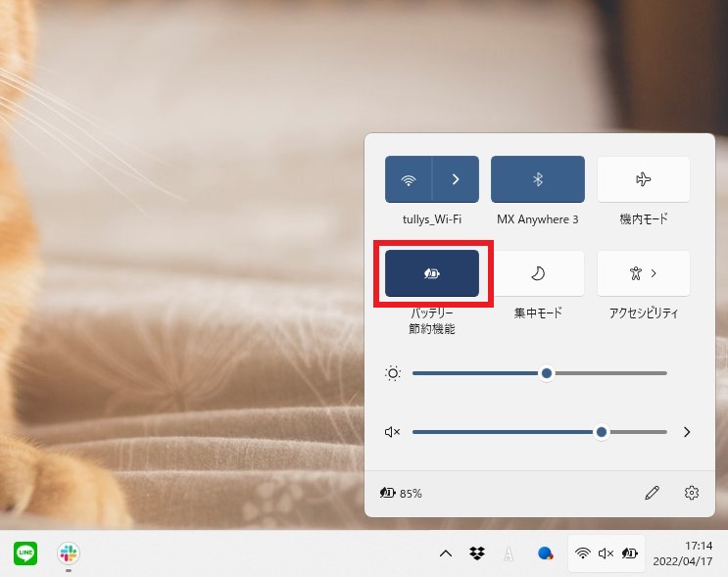Image resolution: width=728 pixels, height=577 pixels.
Task: Open the clock showing 17:14 2022/04/17
Action: (x=683, y=553)
